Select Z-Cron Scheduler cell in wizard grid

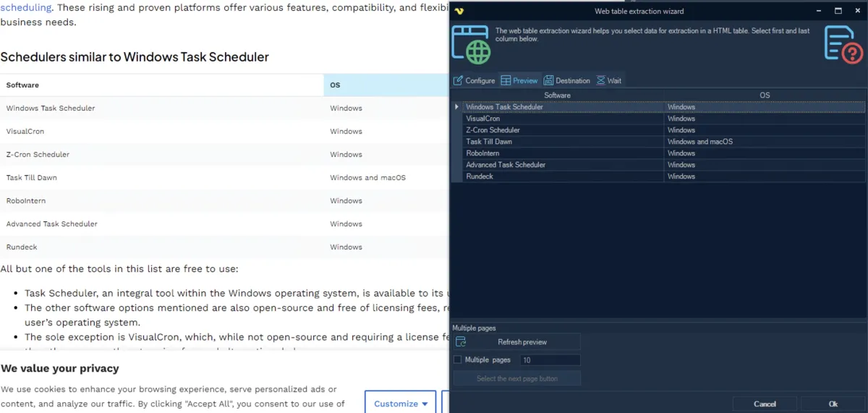click(x=563, y=130)
